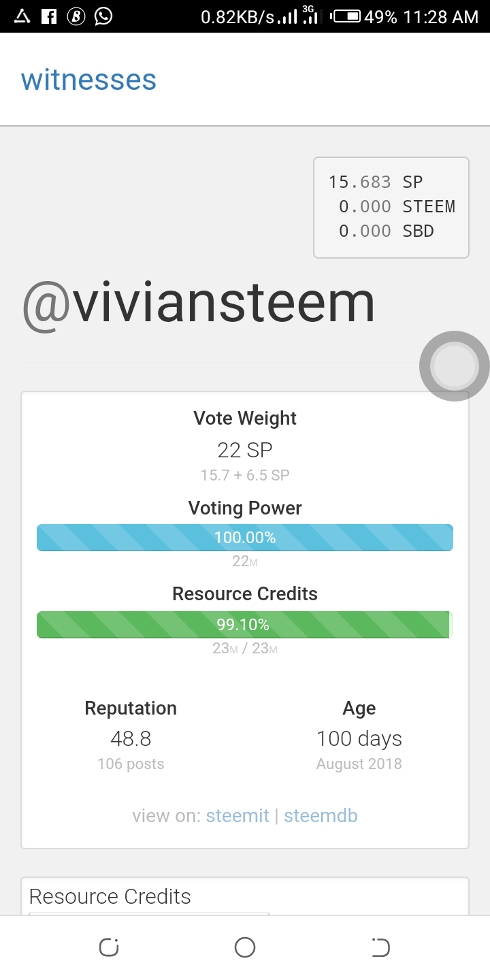Tap the SP, STEEM and SBD balance box
Viewport: 490px width, 980px height.
[391, 207]
